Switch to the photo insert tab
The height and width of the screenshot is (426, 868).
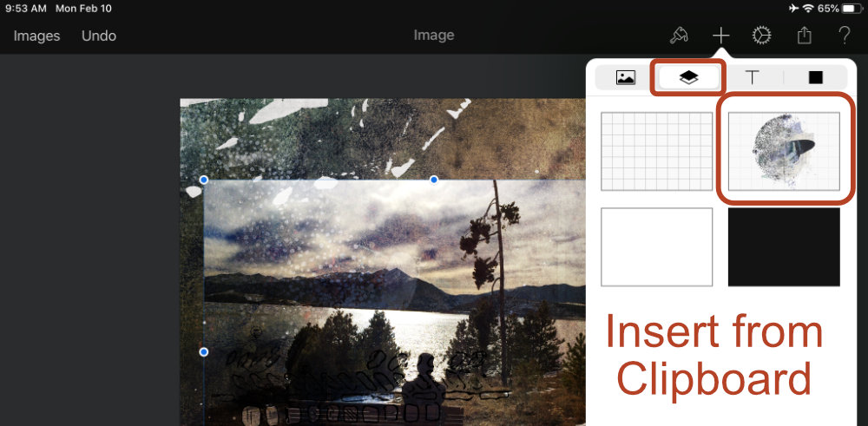pyautogui.click(x=626, y=77)
